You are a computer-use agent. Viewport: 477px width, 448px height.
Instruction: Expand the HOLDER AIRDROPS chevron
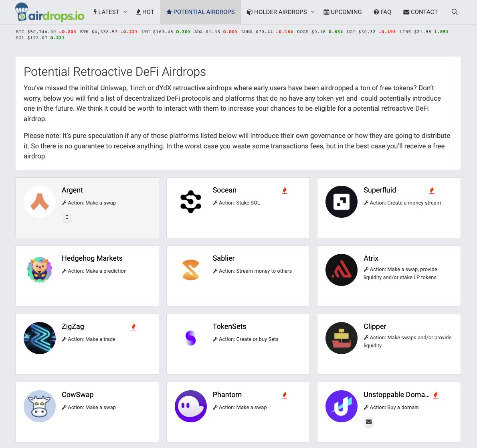click(313, 12)
